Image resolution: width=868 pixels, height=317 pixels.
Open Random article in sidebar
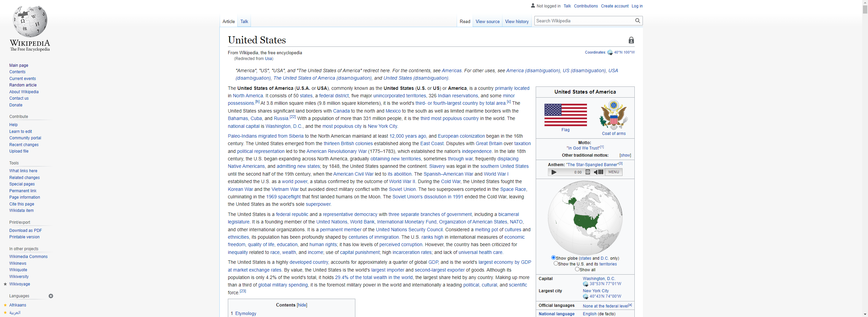click(x=23, y=85)
